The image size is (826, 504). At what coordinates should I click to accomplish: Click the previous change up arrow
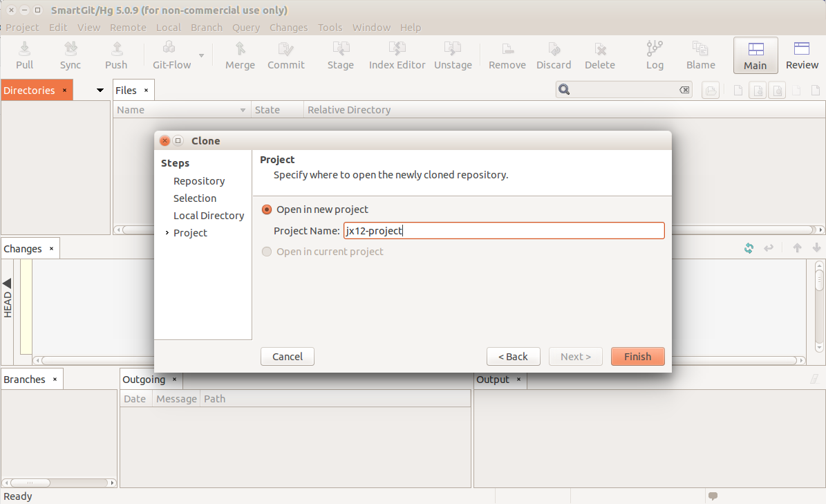(x=797, y=248)
